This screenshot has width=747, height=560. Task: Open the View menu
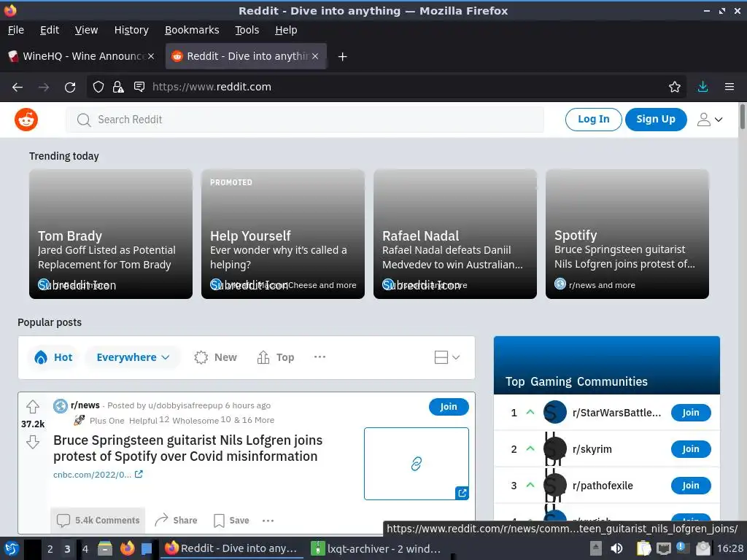(86, 30)
